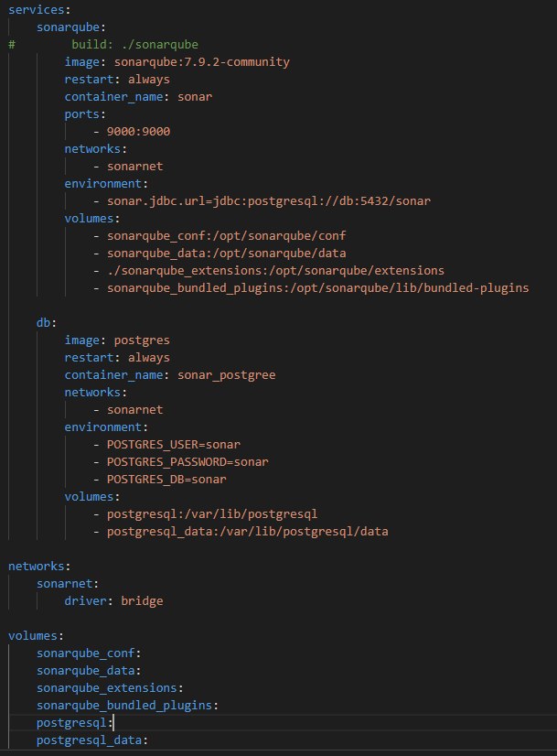
Task: Click the './sonarqube_extensions:/opt/sonarqube/extensions' entry
Action: click(x=275, y=270)
